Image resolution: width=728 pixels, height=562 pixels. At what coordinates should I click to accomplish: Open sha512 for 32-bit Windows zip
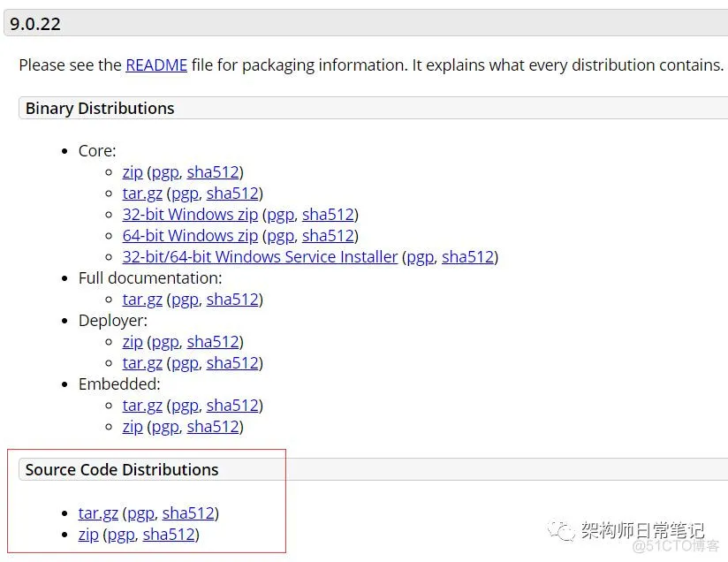328,215
